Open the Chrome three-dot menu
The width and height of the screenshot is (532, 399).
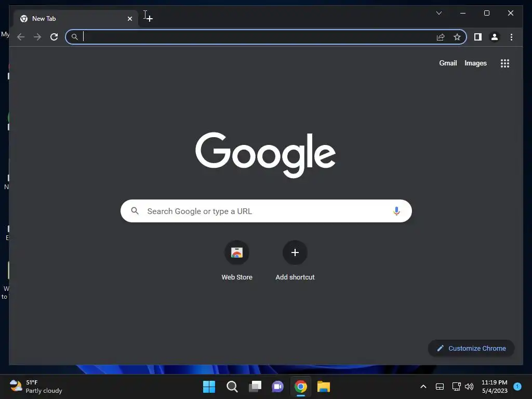pyautogui.click(x=511, y=37)
